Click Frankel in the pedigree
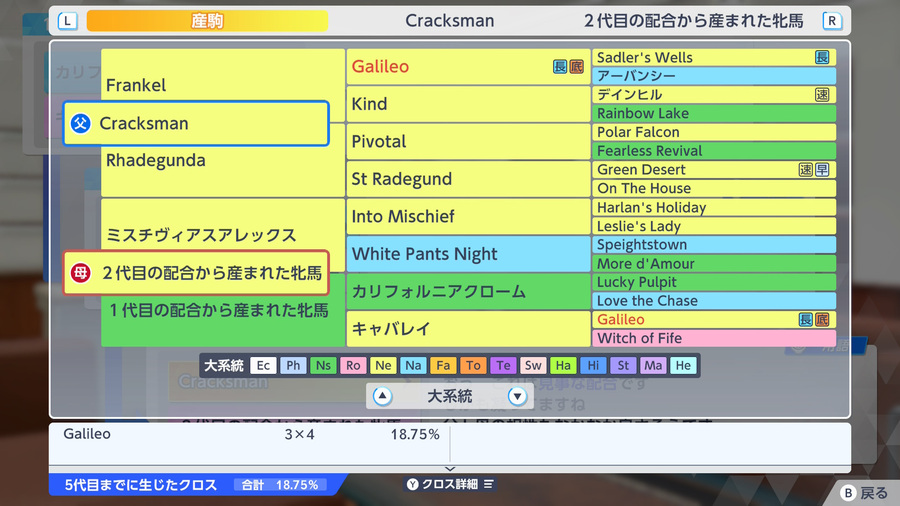The image size is (900, 506). [x=136, y=85]
